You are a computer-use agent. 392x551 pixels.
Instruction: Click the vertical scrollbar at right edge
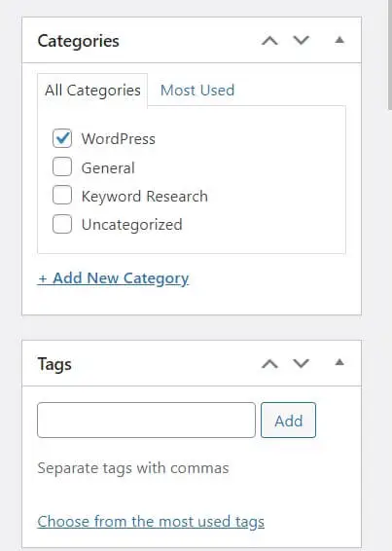[389, 55]
